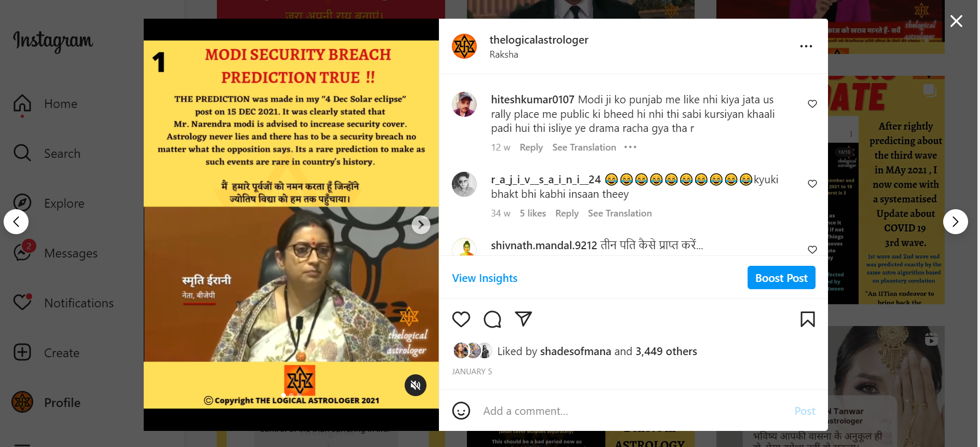Share post via paper plane icon
The height and width of the screenshot is (447, 980).
coord(523,319)
